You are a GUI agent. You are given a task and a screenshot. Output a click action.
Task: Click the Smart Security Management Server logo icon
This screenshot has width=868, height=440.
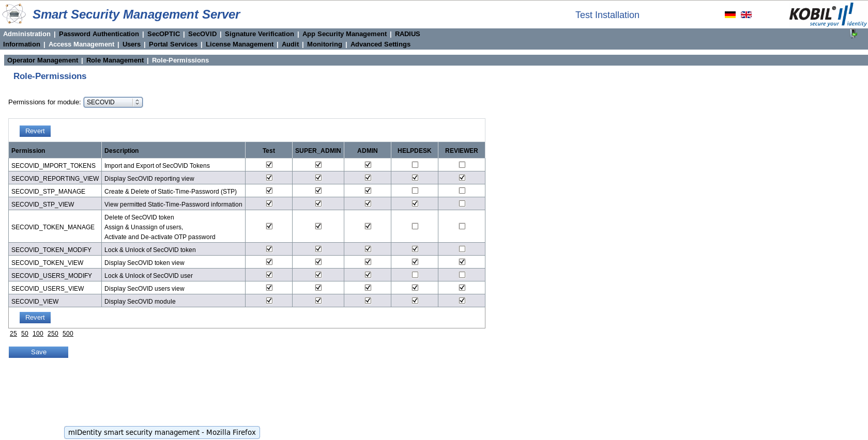tap(14, 14)
